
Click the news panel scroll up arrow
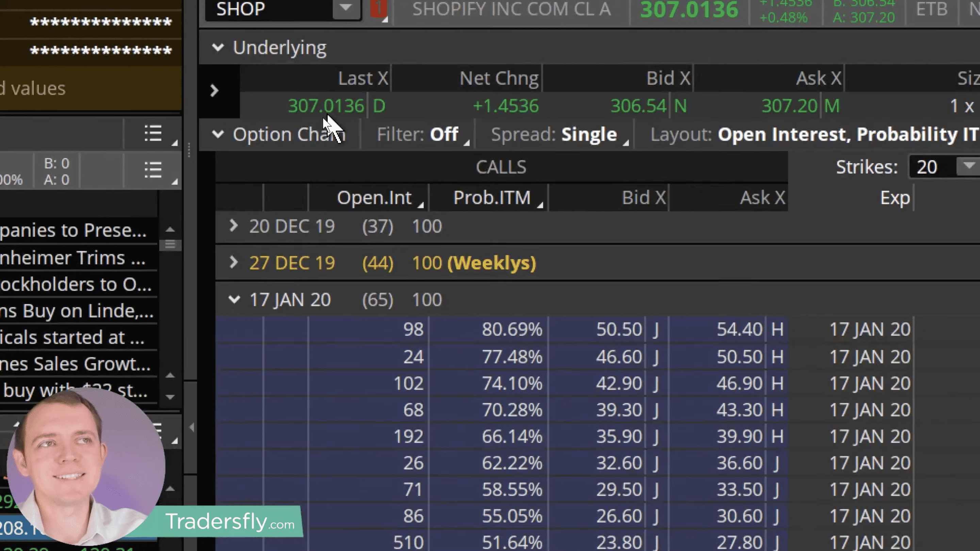pos(170,229)
